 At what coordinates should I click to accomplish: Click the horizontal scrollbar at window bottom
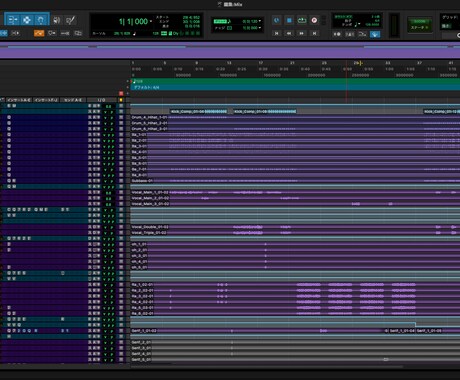pyautogui.click(x=267, y=367)
